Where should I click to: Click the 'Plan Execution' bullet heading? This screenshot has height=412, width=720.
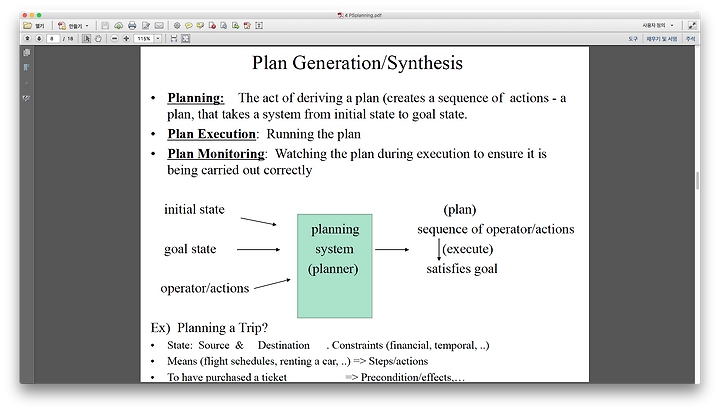[x=211, y=134]
